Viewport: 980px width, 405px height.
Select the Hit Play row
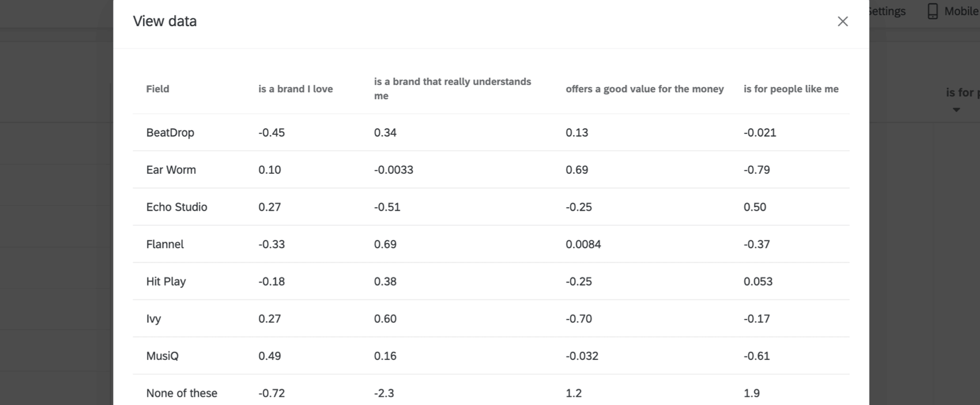point(165,281)
